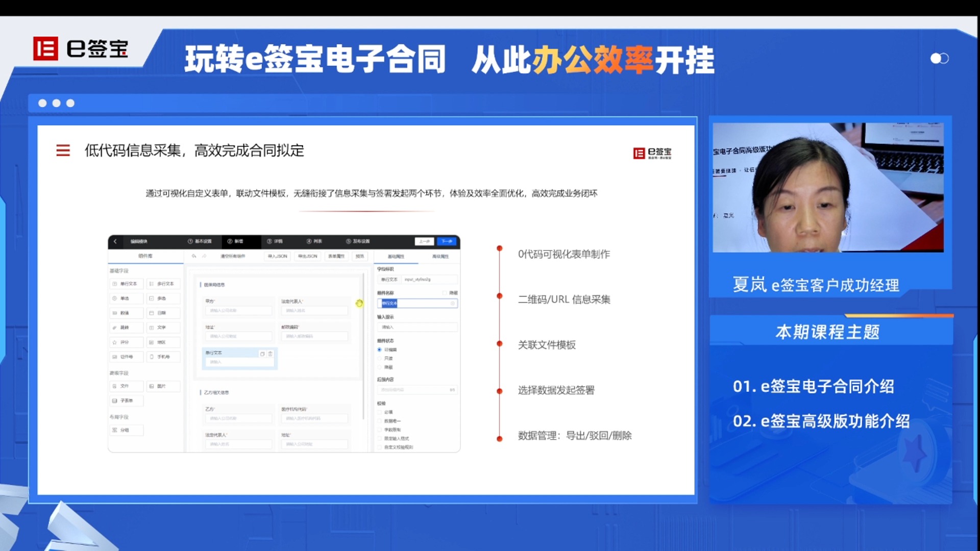This screenshot has height=551, width=980.
Task: Select the 单行文本 component in 组件库
Action: 126,284
